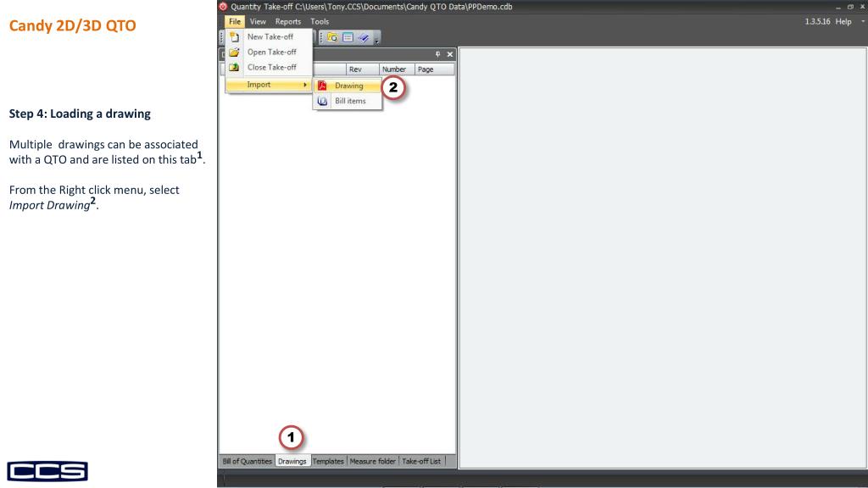This screenshot has width=868, height=488.
Task: Sort by the Rev column header
Action: [363, 69]
